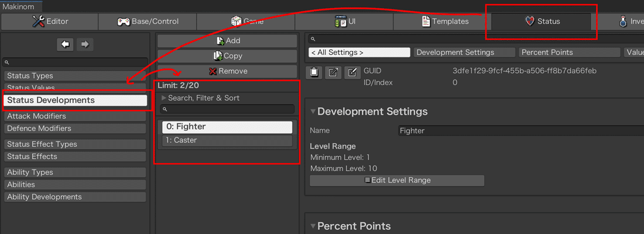Go forward with right arrow icon
The width and height of the screenshot is (644, 234).
[x=85, y=44]
